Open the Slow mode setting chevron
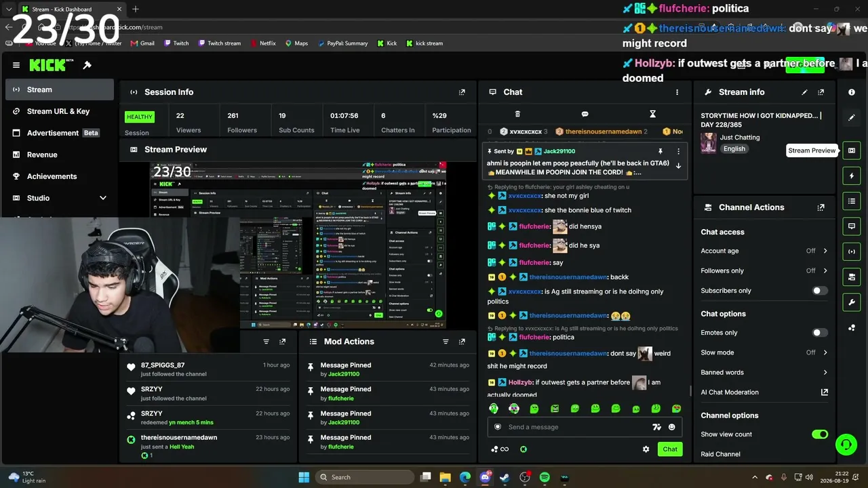 825,352
